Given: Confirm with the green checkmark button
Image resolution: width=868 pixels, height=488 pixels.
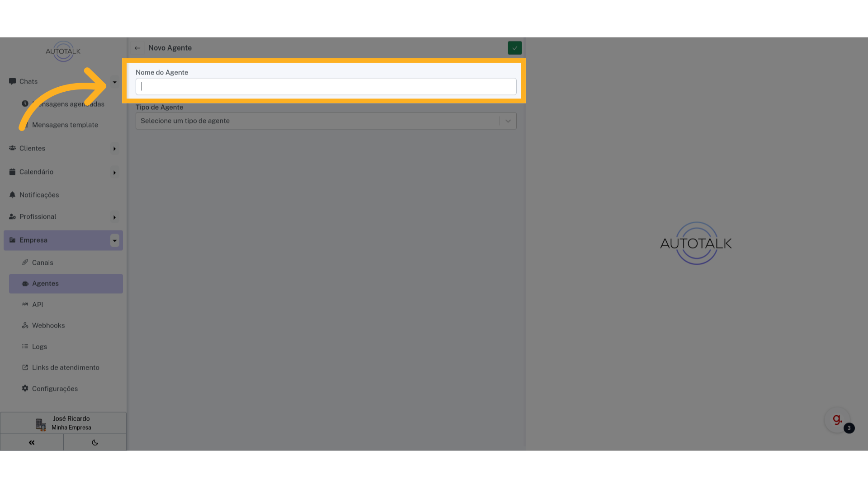Looking at the screenshot, I should pos(514,48).
